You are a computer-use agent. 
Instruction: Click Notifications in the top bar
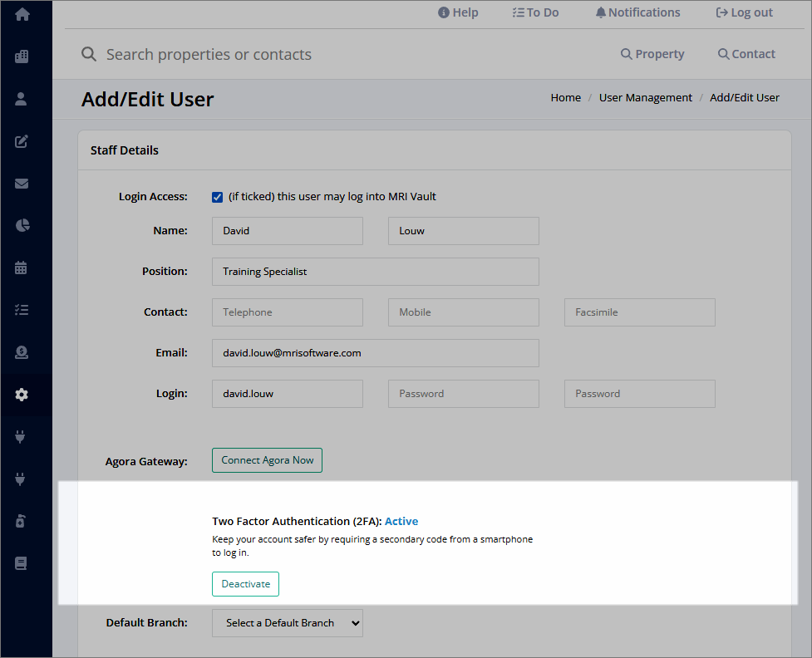click(637, 12)
